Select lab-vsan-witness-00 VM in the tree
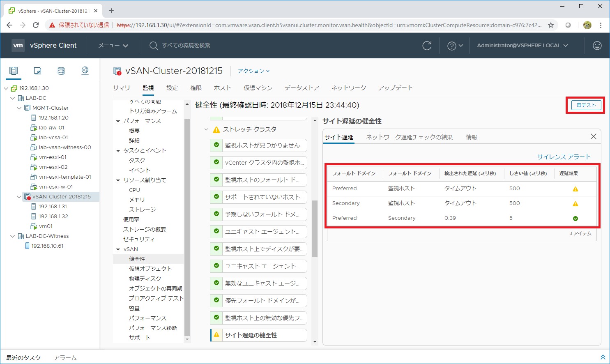 (65, 147)
